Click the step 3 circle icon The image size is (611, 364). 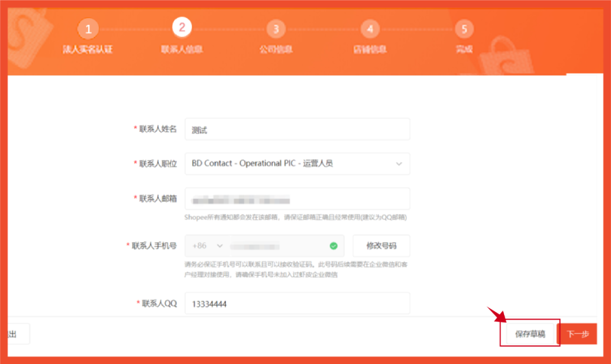(x=276, y=28)
